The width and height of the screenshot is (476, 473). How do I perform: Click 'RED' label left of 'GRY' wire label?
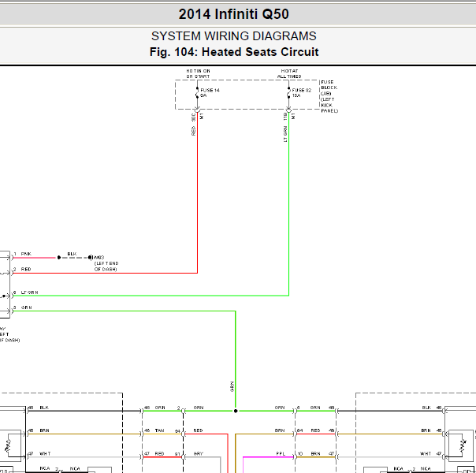(159, 453)
